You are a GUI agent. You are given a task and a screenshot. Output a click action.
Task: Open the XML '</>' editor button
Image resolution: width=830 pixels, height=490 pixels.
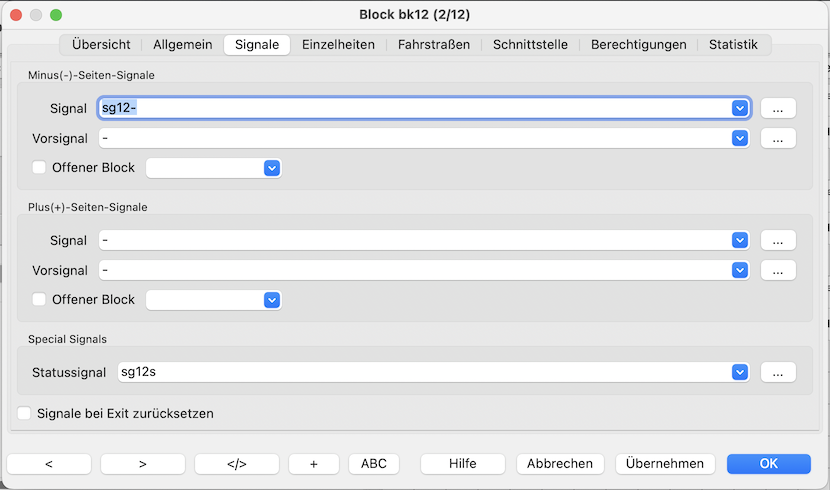(236, 464)
